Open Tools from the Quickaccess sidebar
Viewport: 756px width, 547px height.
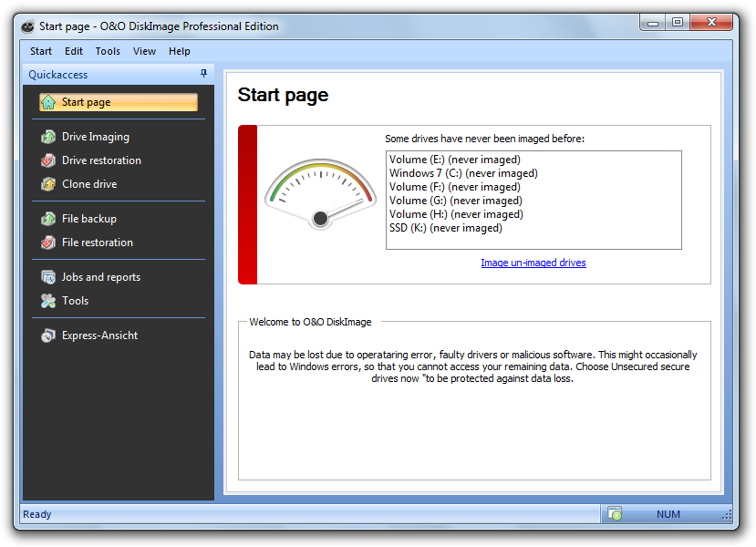[75, 301]
